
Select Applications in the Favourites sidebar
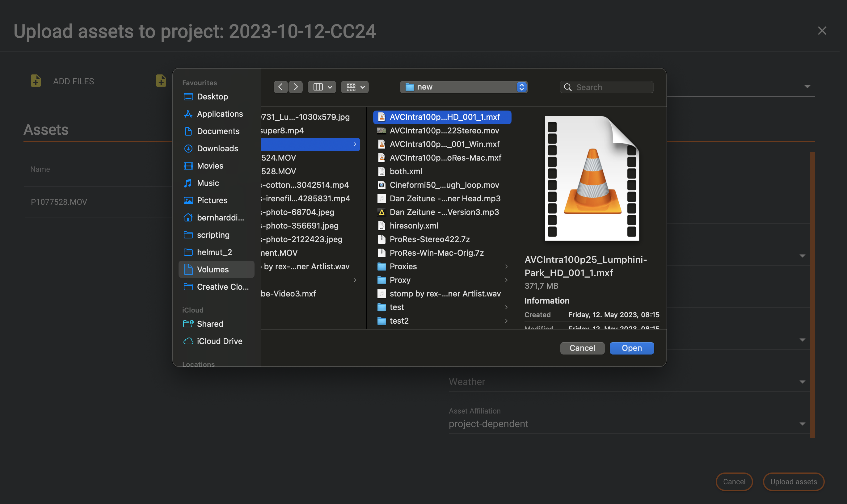pyautogui.click(x=219, y=114)
